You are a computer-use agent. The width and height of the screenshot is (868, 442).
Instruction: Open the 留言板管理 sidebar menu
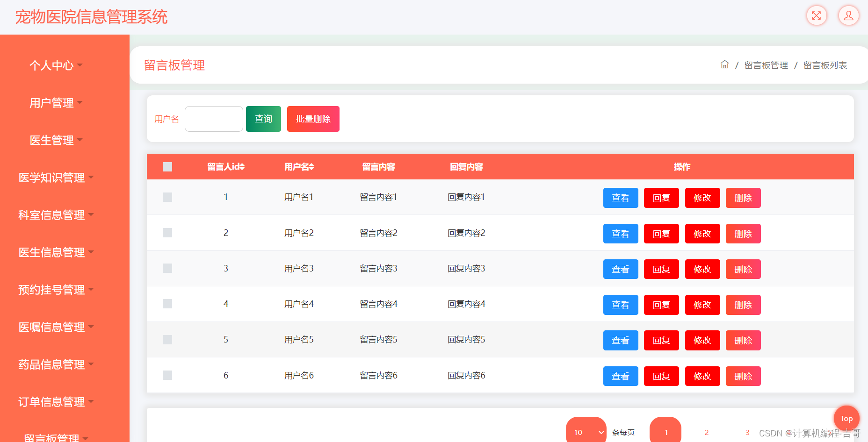(56, 437)
